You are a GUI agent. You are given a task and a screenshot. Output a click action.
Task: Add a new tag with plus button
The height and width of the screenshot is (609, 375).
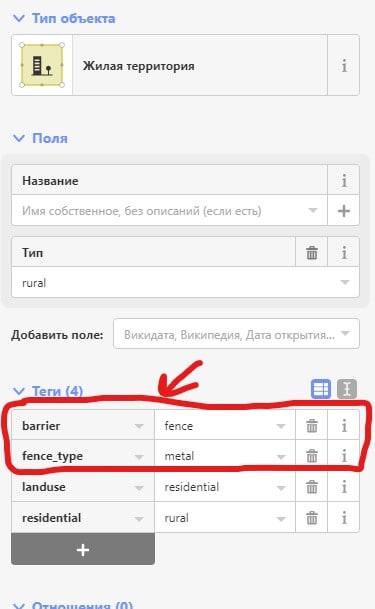pyautogui.click(x=83, y=549)
